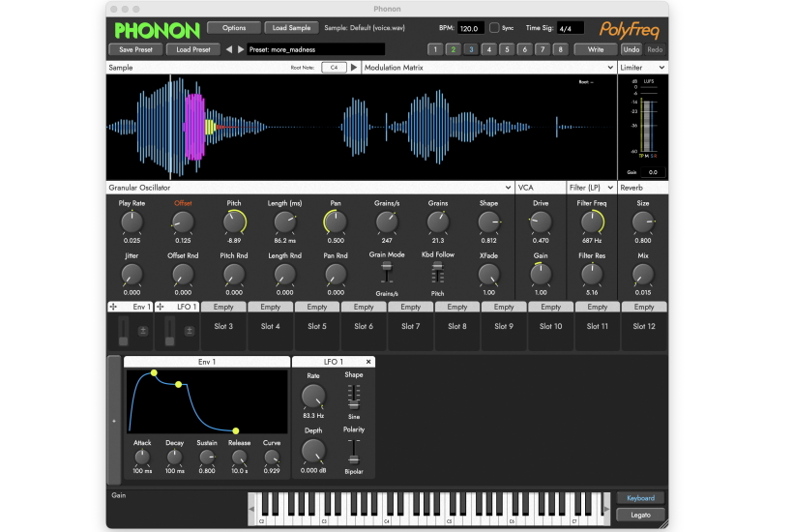Image resolution: width=793 pixels, height=532 pixels.
Task: Open the Limiter dropdown
Action: [642, 68]
